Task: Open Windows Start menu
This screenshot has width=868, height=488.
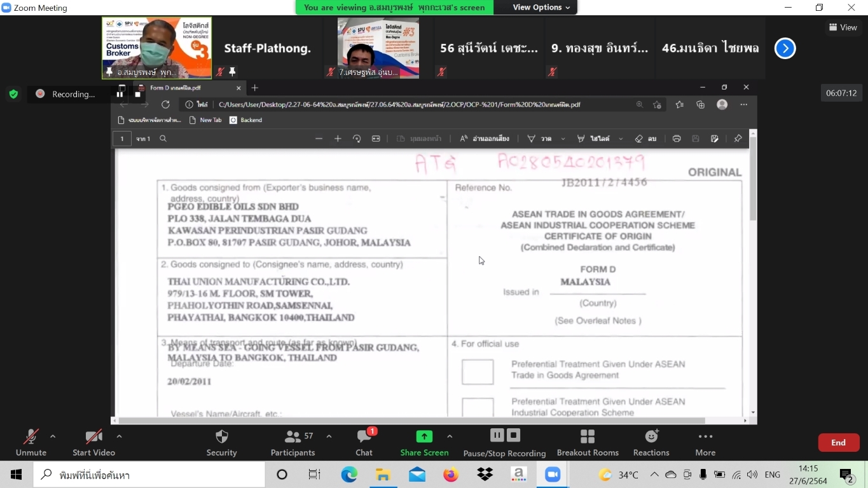Action: (16, 475)
